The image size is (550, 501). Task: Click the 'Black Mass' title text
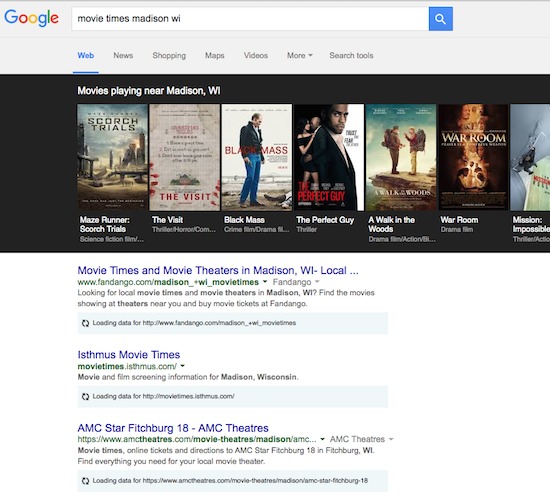point(244,220)
